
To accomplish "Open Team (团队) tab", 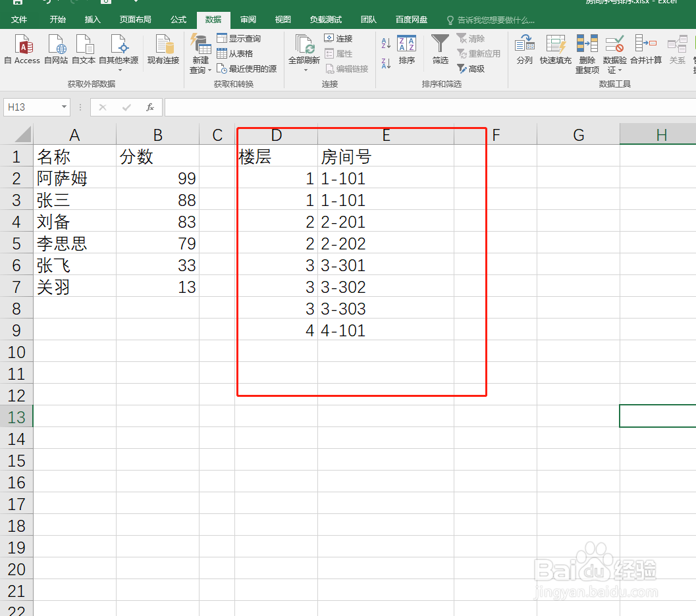I will pyautogui.click(x=369, y=20).
